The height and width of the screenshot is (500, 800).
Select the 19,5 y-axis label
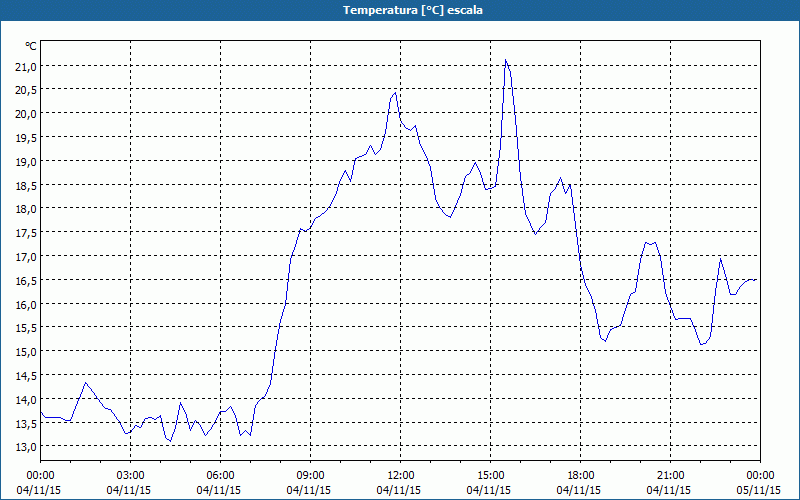[x=27, y=138]
